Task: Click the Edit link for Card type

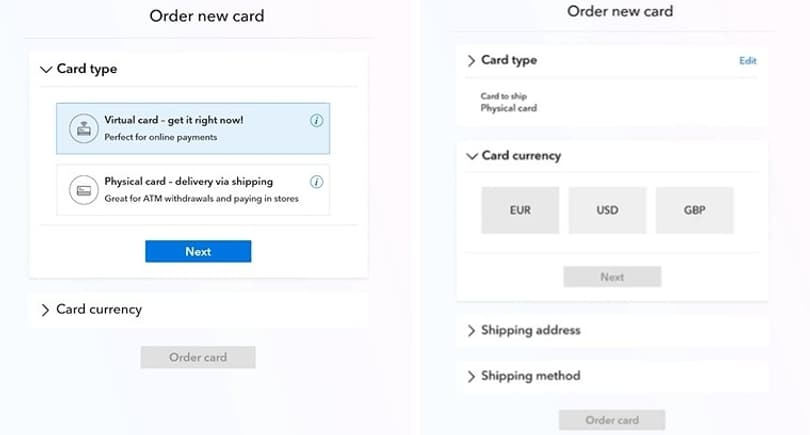Action: pos(747,61)
